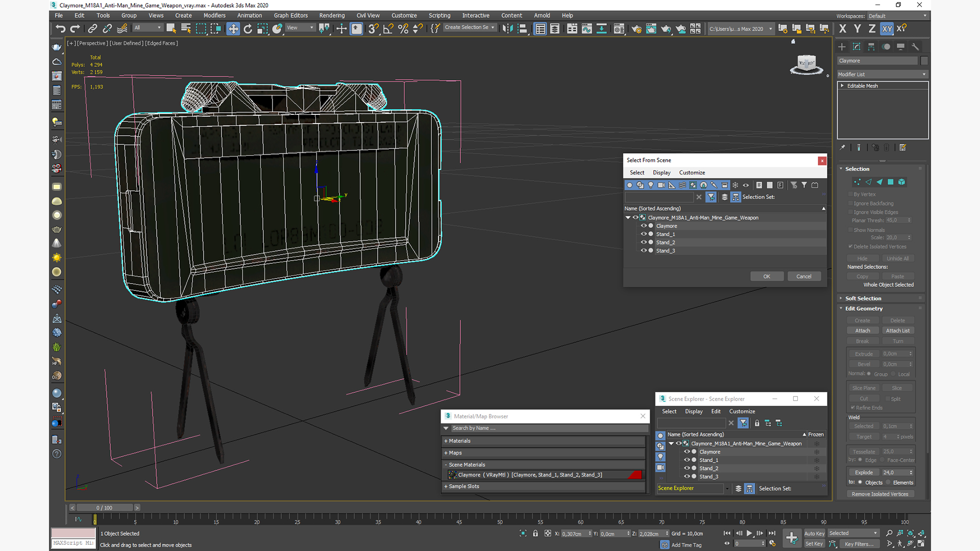Restrict transform to X axis
The width and height of the screenshot is (980, 551).
pos(843,29)
